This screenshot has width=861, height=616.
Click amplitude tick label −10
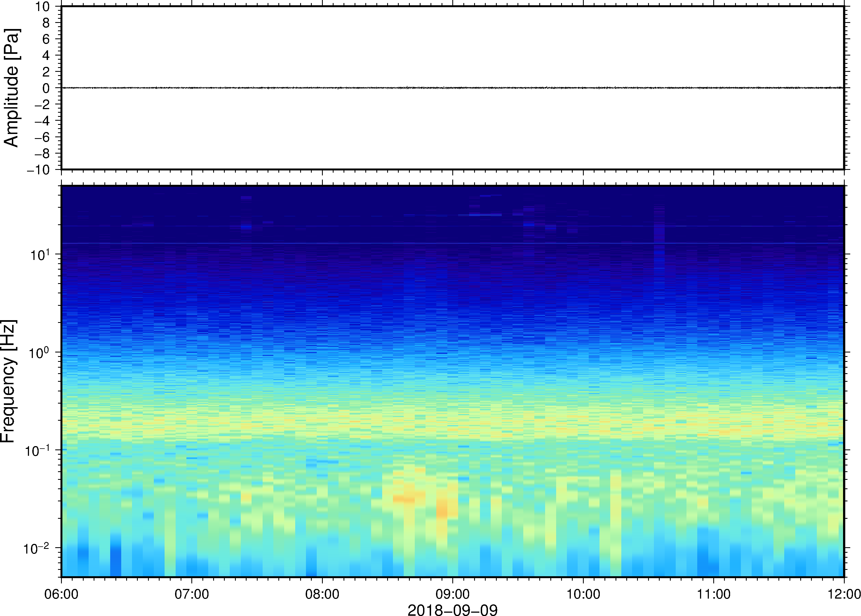point(39,170)
